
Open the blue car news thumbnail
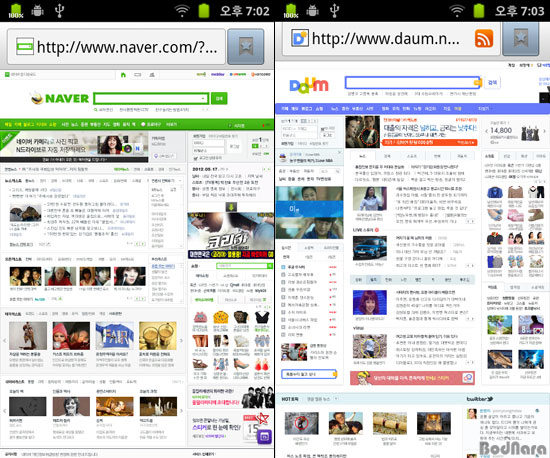pos(370,248)
